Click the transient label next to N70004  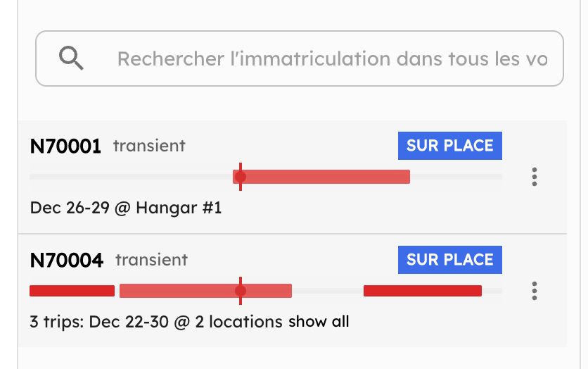click(151, 260)
